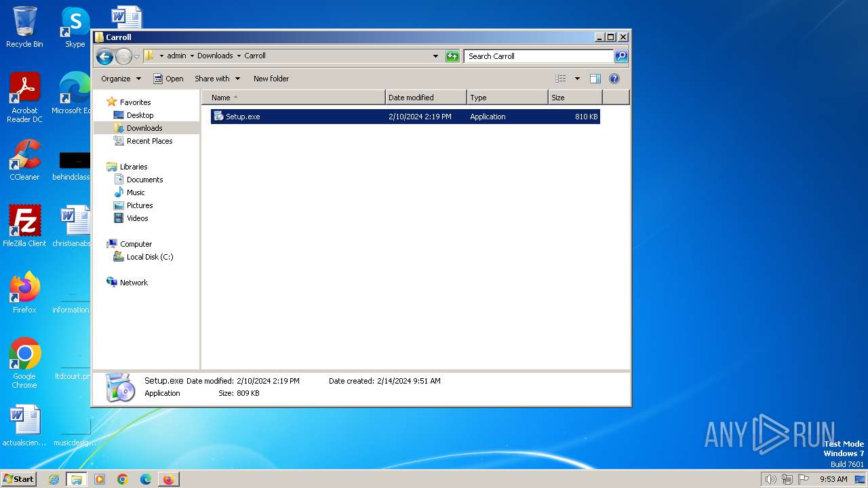This screenshot has height=488, width=868.
Task: Click admin in the address breadcrumb
Action: point(176,56)
